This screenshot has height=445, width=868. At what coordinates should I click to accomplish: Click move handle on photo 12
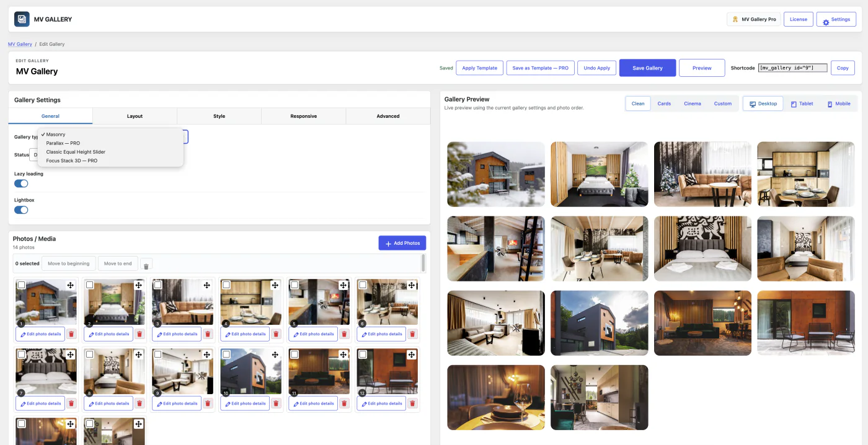point(412,355)
